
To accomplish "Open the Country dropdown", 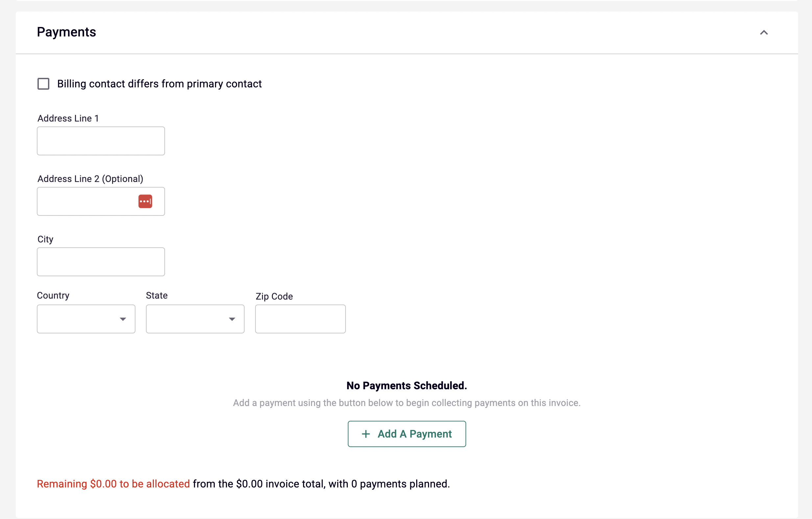I will (x=86, y=319).
